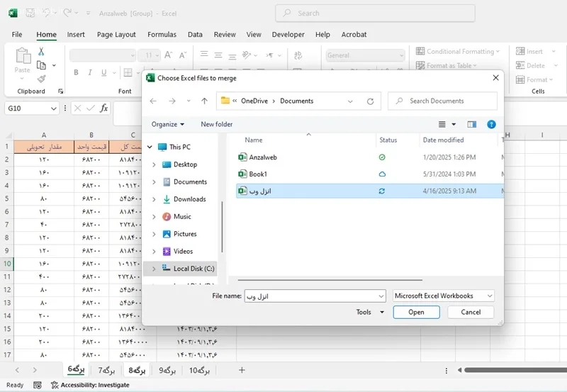Click dialog Forward navigation arrow
This screenshot has width=567, height=392.
pyautogui.click(x=172, y=101)
